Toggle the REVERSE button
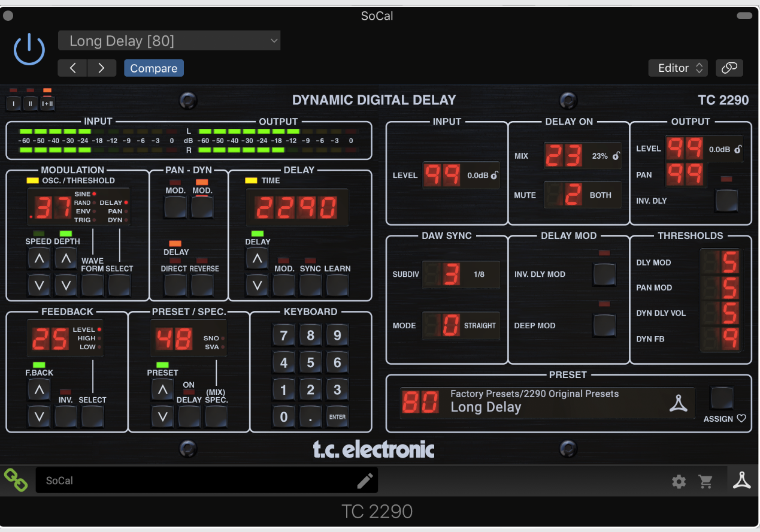Viewport: 760px width, 532px height. point(202,285)
